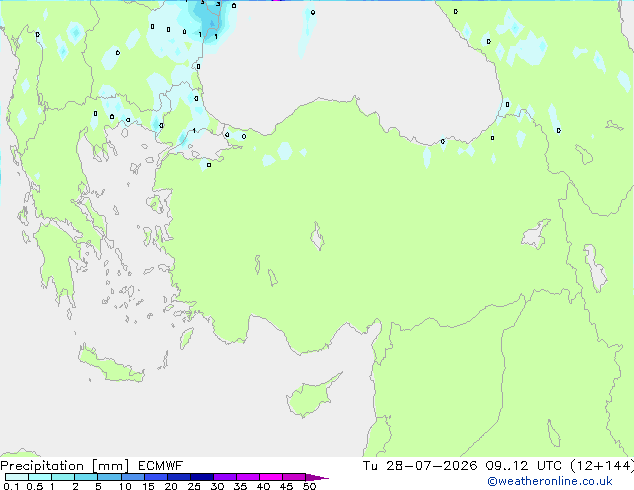This screenshot has width=634, height=490.
Task: Click the '50' legend value
Action: pyautogui.click(x=309, y=486)
